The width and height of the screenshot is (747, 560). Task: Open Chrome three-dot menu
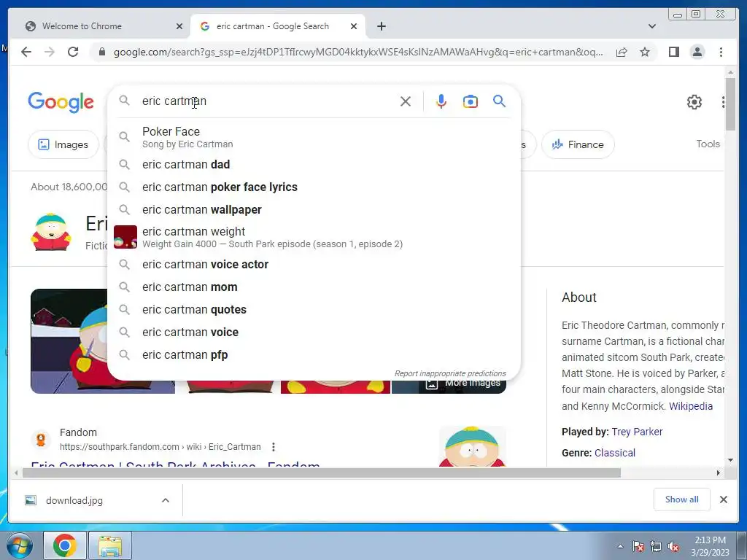721,52
